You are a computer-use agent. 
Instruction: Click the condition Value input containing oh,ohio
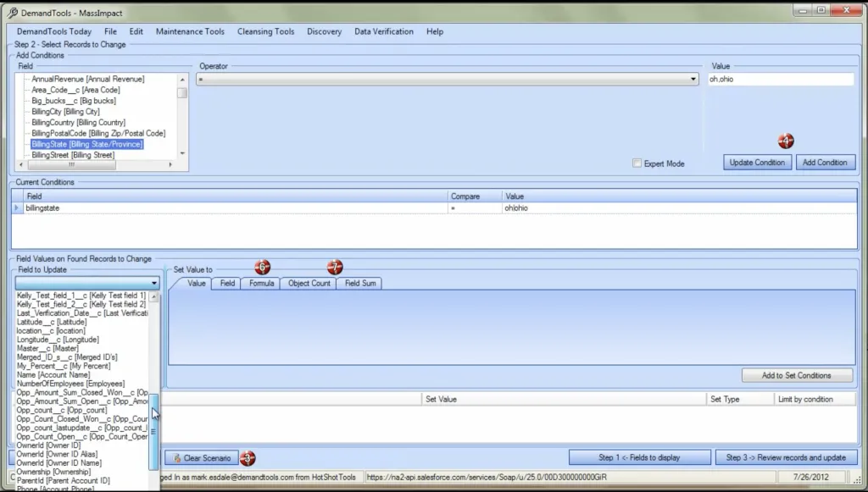tap(781, 79)
